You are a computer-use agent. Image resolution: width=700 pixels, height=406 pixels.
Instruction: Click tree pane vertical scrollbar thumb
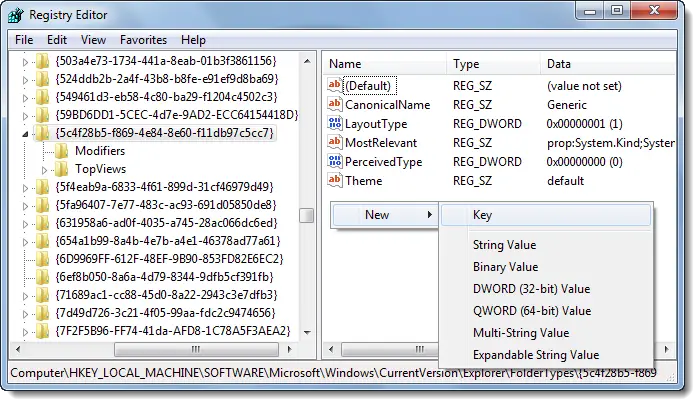[307, 216]
